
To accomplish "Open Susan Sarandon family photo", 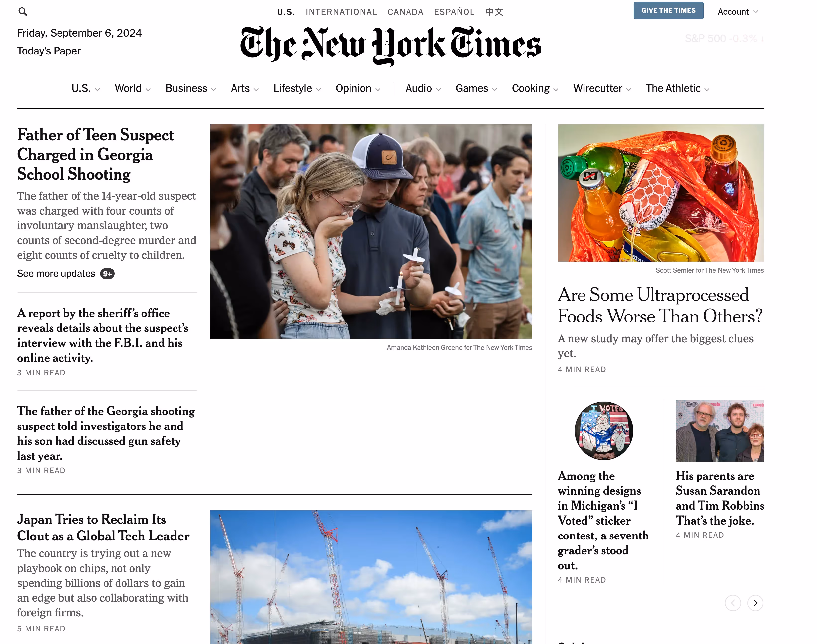I will point(720,430).
